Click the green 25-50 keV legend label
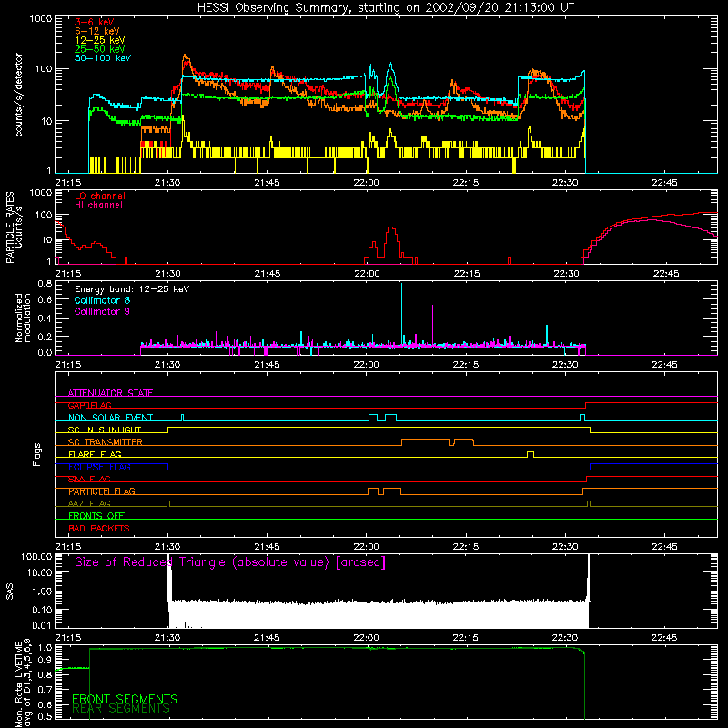This screenshot has width=728, height=728. [x=100, y=49]
